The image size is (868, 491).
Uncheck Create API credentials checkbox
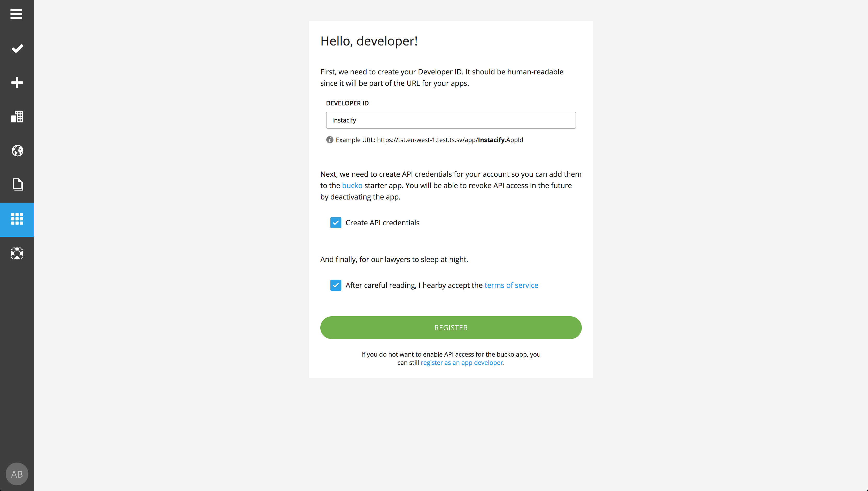[335, 223]
